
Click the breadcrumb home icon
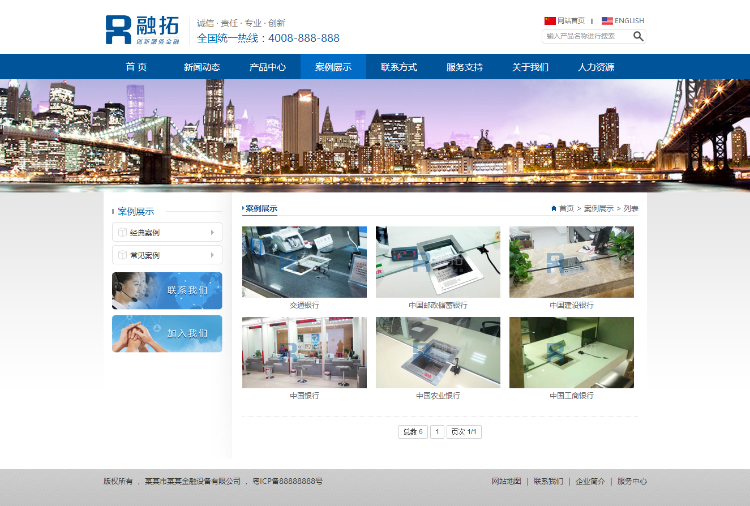553,209
